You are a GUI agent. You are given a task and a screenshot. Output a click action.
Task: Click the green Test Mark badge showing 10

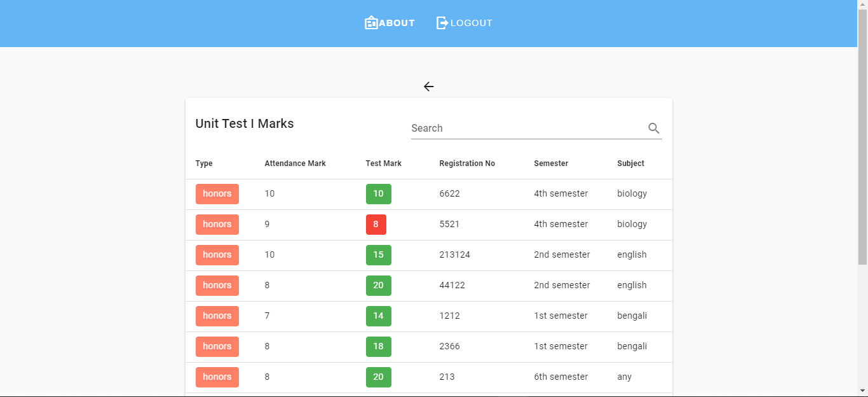coord(378,193)
